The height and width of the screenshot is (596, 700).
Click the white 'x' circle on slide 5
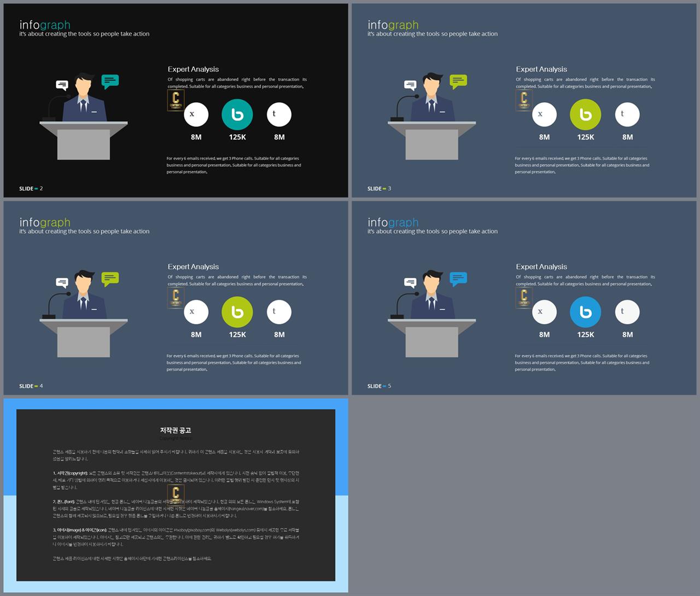tap(544, 312)
